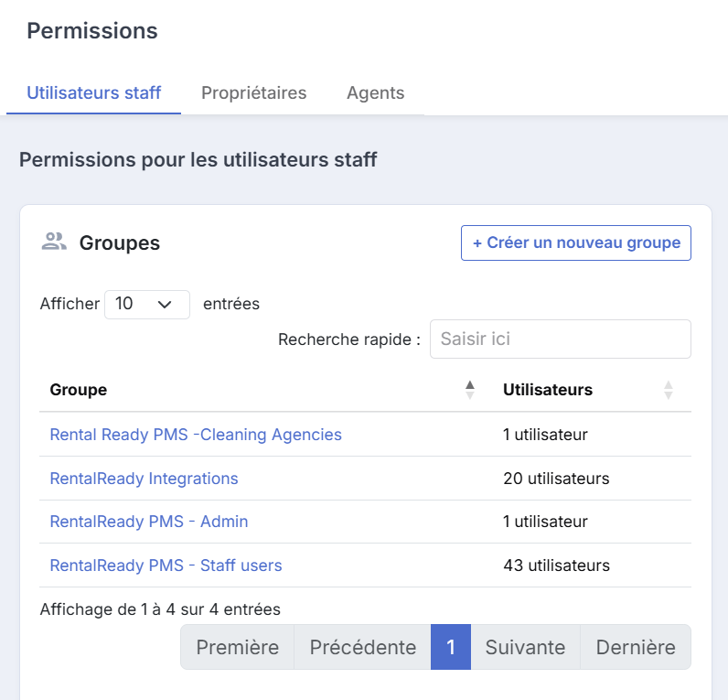Click 1 utilisateur in Cleaning Agencies row
Screen dimensions: 728x700
(x=545, y=435)
